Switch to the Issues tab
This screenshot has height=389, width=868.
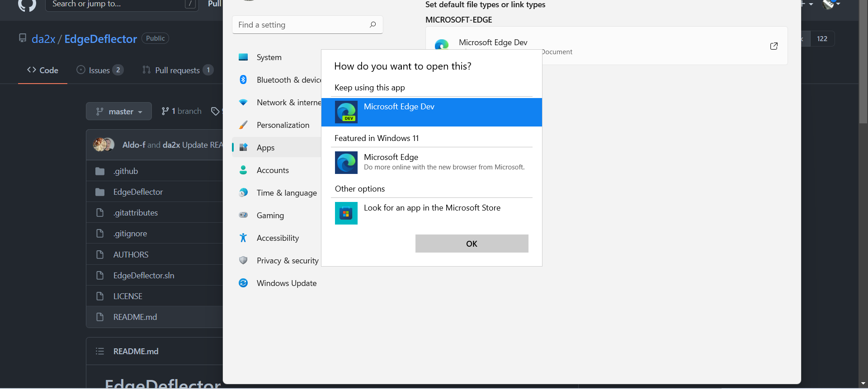point(100,70)
